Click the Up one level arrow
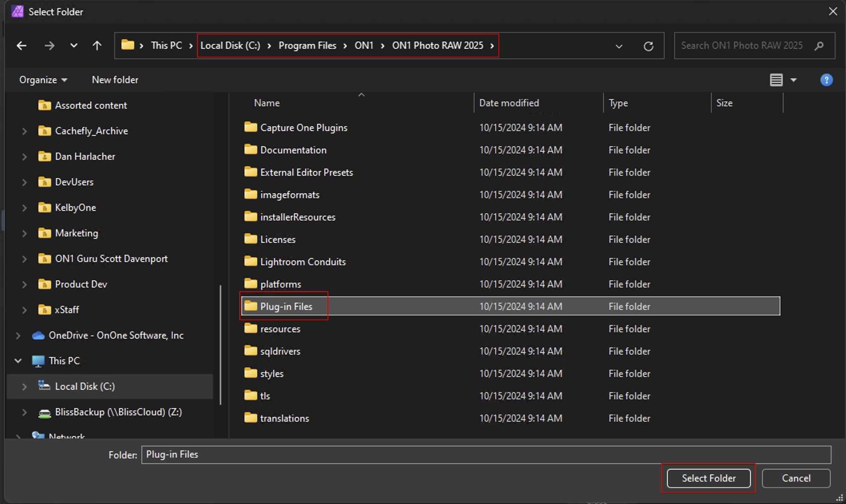The image size is (846, 504). tap(97, 46)
